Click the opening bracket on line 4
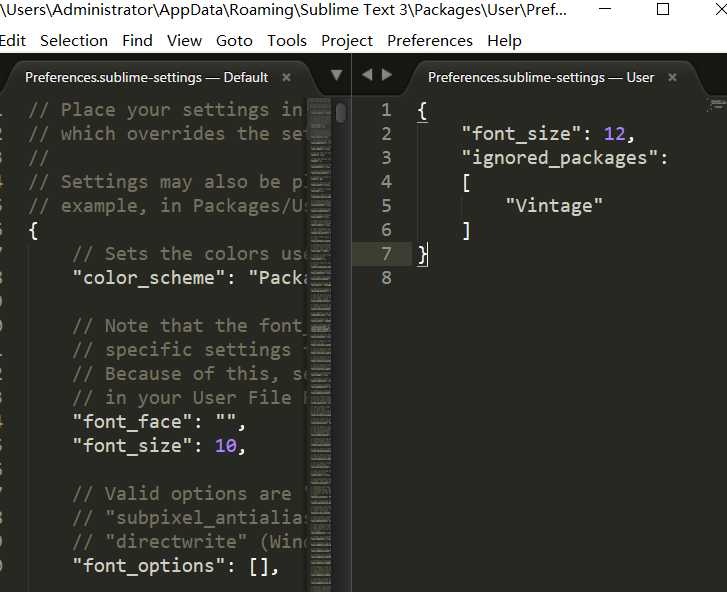Viewport: 727px width, 592px height. click(x=466, y=183)
